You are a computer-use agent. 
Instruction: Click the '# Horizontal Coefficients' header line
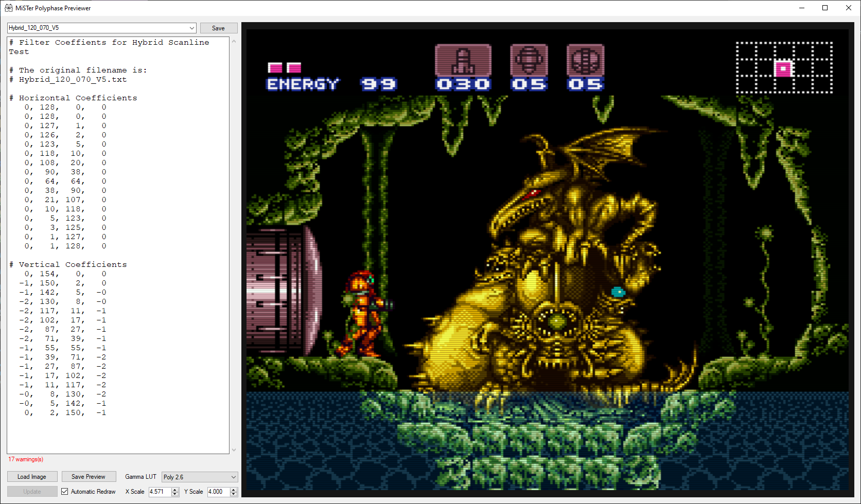(x=73, y=98)
